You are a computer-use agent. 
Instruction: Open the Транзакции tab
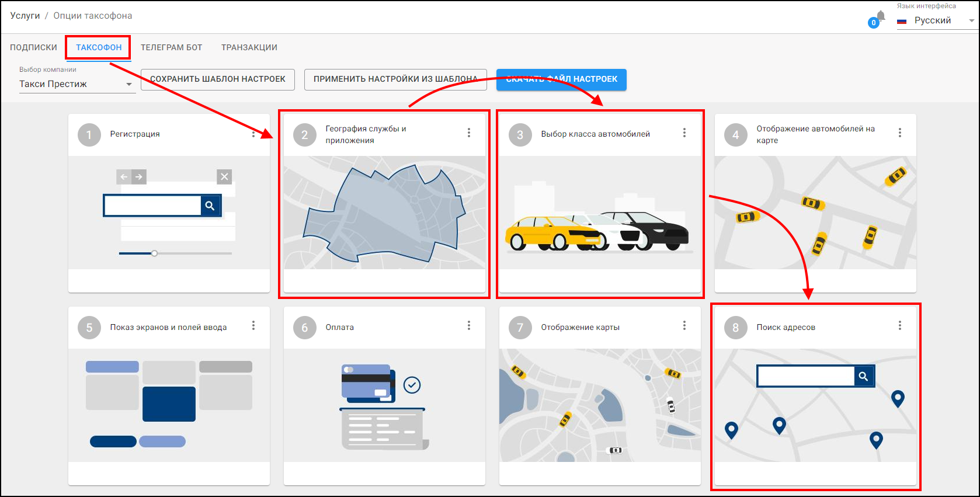(x=249, y=47)
